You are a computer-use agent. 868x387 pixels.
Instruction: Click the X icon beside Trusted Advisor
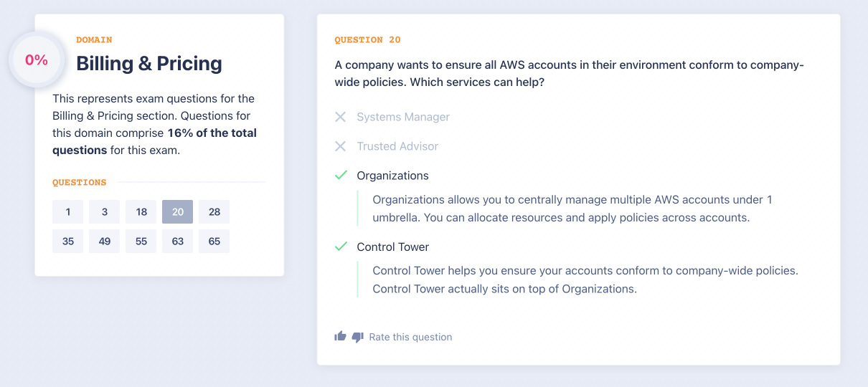[x=341, y=146]
